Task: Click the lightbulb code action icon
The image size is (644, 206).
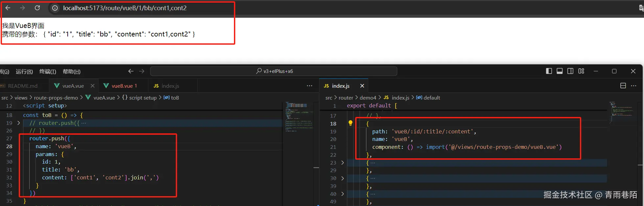Action: point(350,123)
